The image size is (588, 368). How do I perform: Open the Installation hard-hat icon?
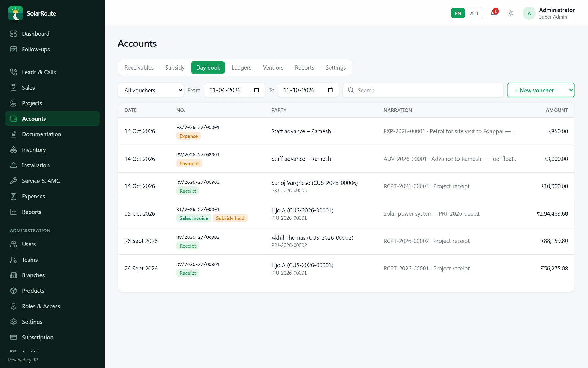13,165
